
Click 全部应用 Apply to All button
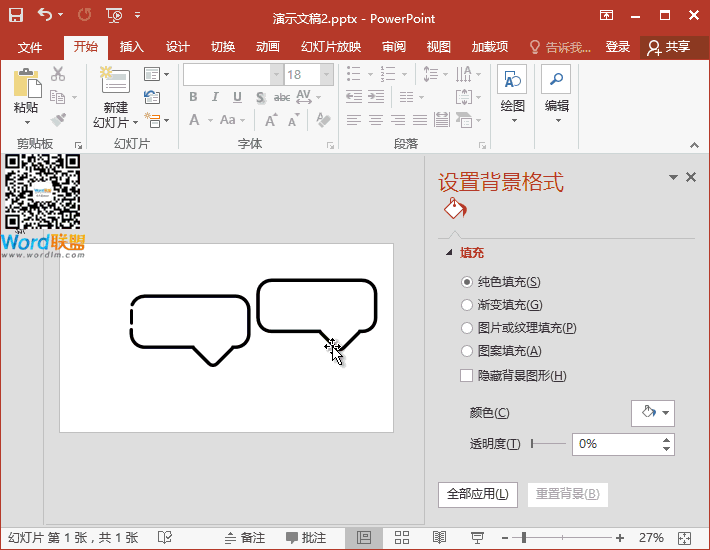coord(478,494)
